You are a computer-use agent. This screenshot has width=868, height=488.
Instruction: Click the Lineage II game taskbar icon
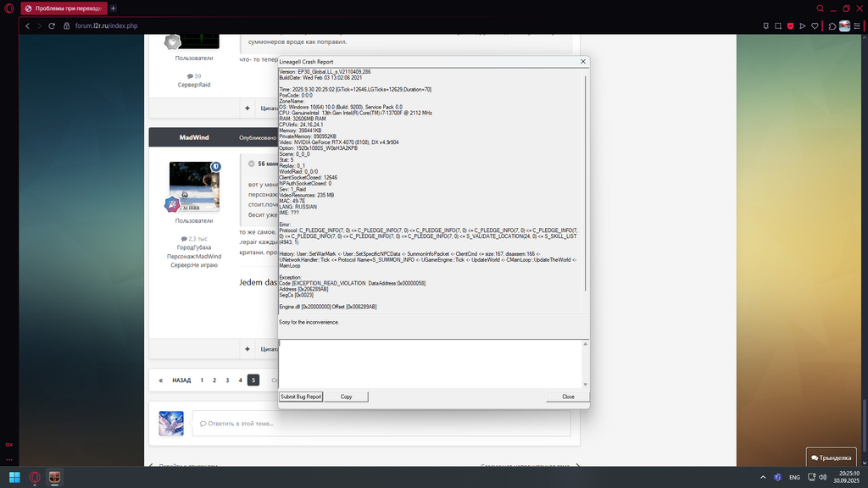point(54,477)
